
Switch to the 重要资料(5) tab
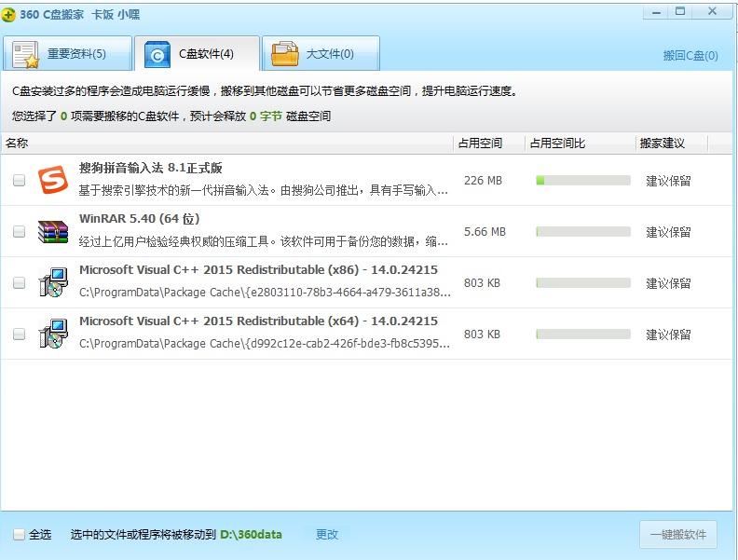click(x=67, y=54)
